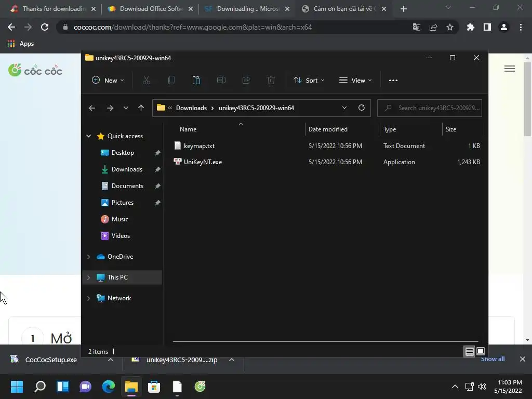Open Windows Start menu
This screenshot has height=399, width=532.
[x=17, y=387]
